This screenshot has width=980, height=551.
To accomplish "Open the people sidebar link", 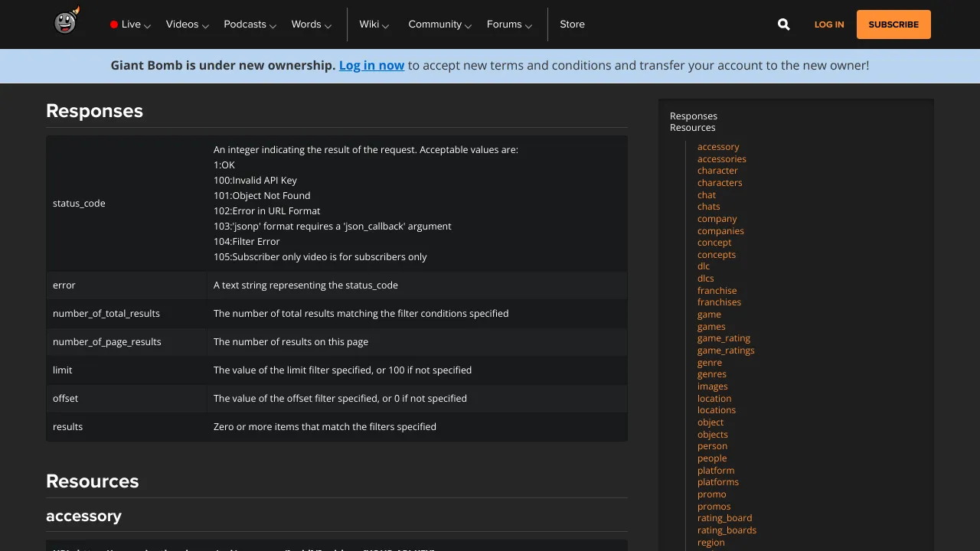I will click(712, 458).
